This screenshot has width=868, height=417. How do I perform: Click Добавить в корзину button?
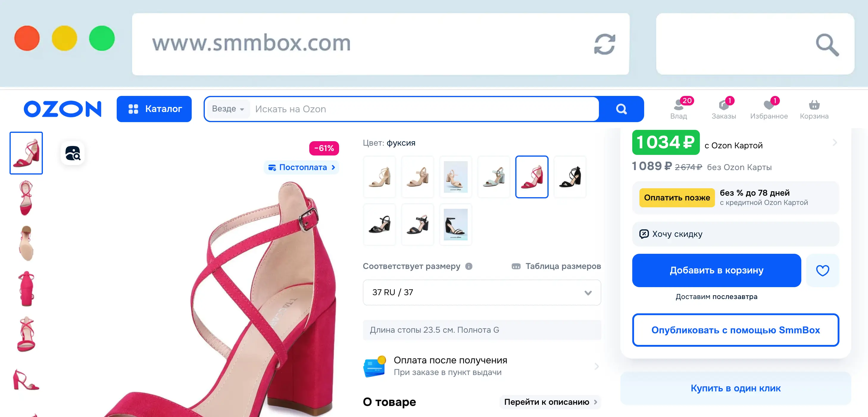click(716, 270)
